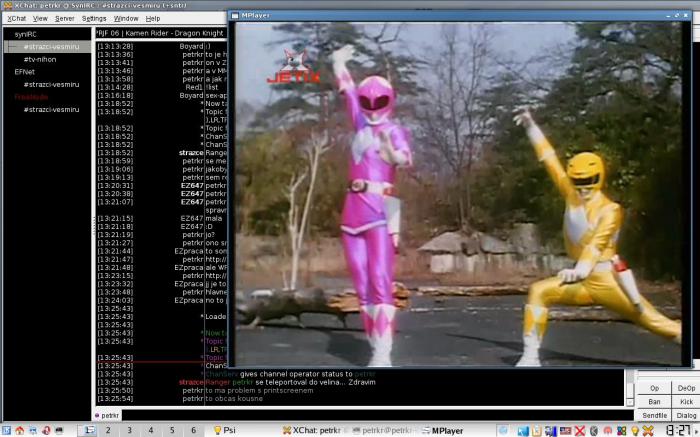Click the petrkr nick button beside input
700x437 pixels.
click(x=107, y=416)
